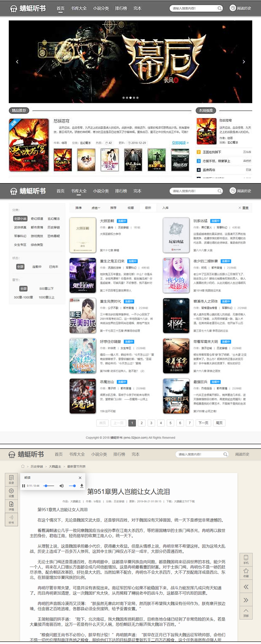This screenshot has height=644, width=261.
Task: Download the narration audio file
Action: coord(82,486)
